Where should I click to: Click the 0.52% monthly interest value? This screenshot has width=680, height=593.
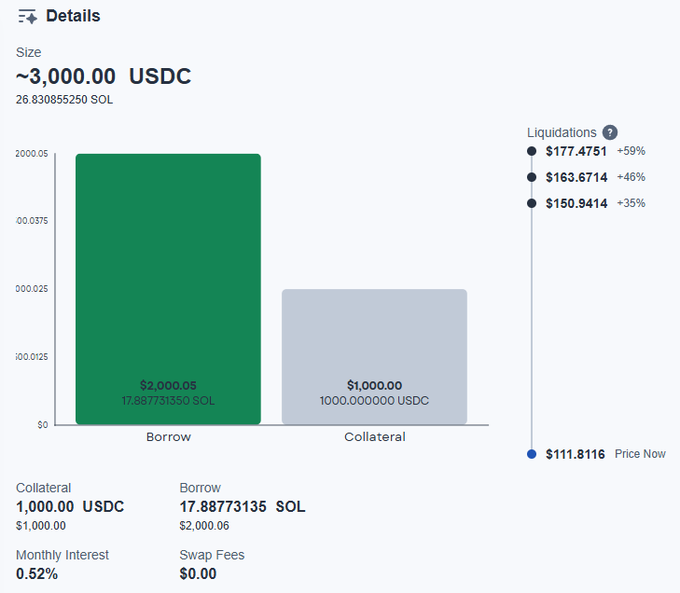37,574
